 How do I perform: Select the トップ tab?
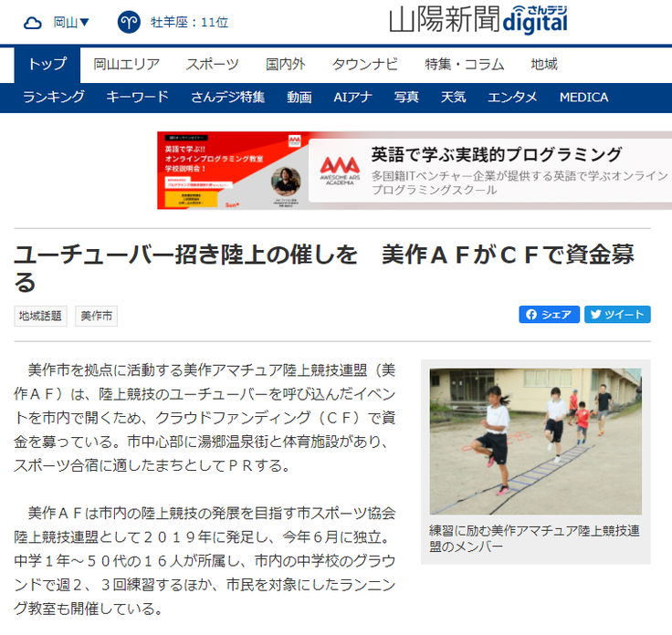point(47,65)
